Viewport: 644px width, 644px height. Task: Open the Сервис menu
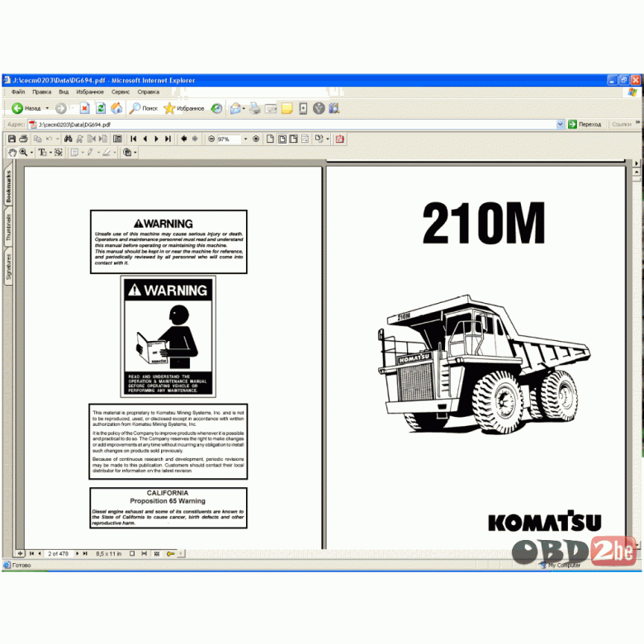click(121, 92)
